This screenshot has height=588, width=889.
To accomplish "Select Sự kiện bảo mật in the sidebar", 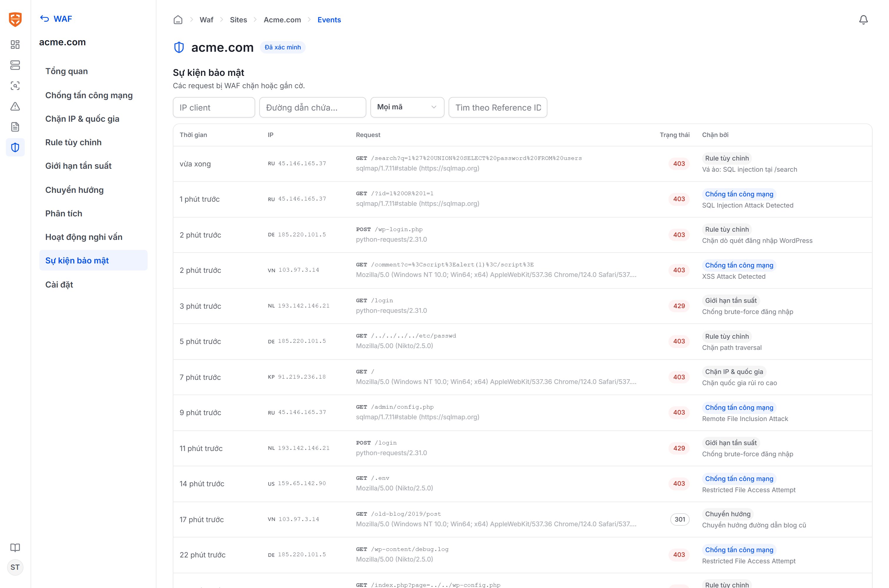I will pos(93,260).
